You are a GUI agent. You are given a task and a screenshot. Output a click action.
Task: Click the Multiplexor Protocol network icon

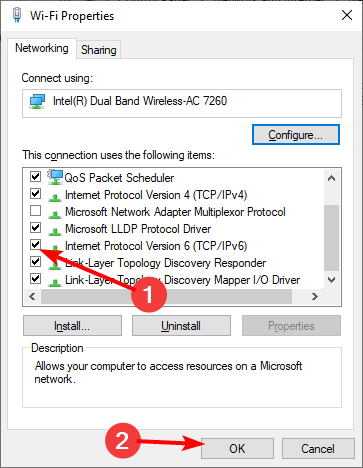coord(55,214)
